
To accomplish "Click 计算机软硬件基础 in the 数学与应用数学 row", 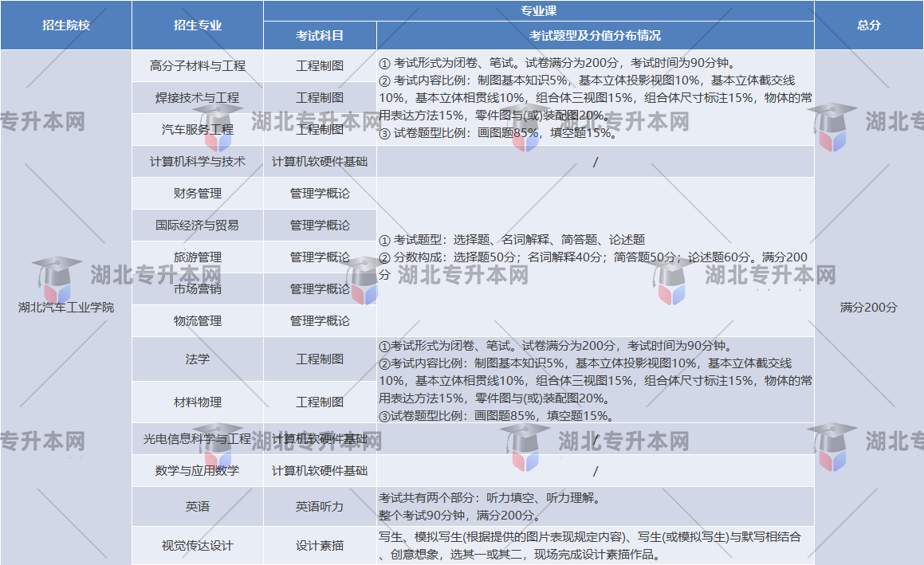I will click(320, 471).
